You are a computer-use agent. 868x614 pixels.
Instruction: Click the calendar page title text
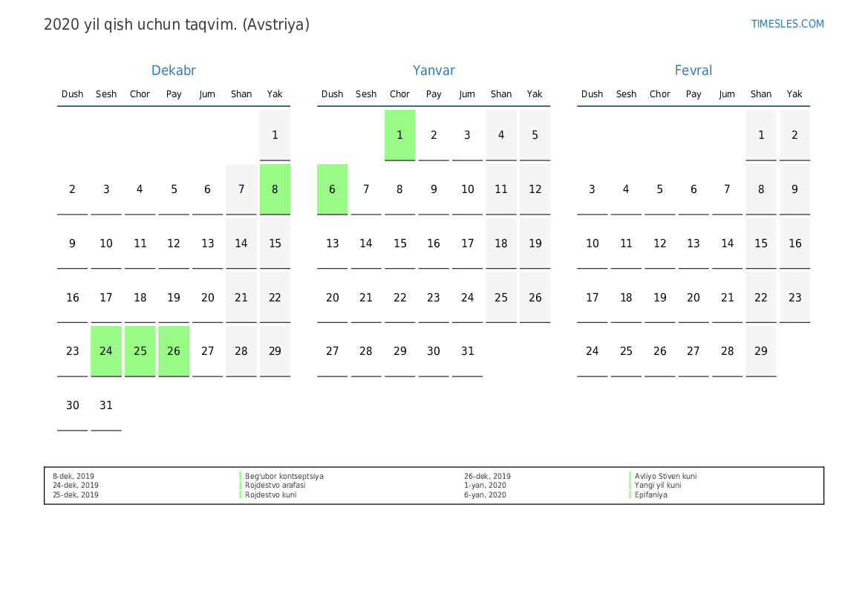coord(177,25)
